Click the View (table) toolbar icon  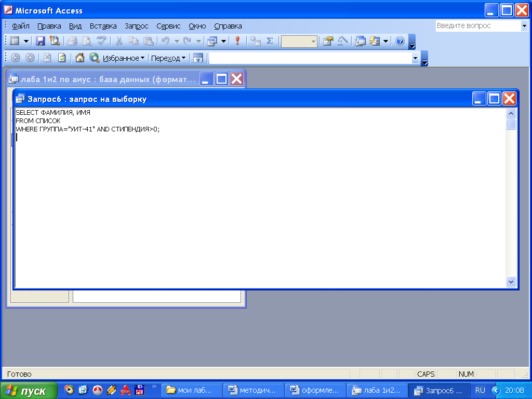[x=15, y=42]
